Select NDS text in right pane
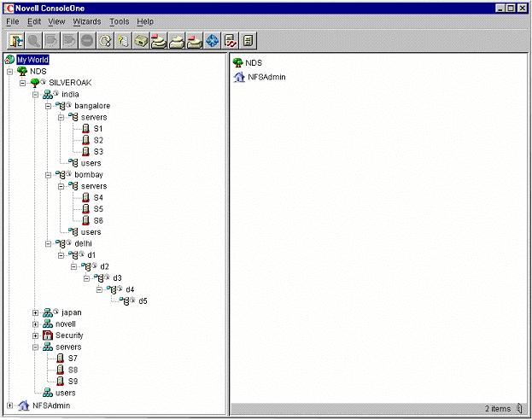Viewport: 532px width, 420px height. [254, 63]
